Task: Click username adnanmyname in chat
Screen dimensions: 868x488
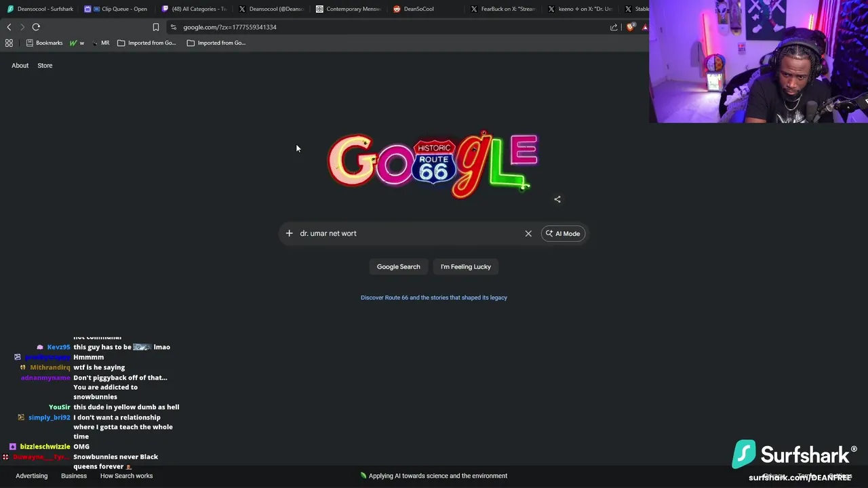Action: [x=45, y=378]
